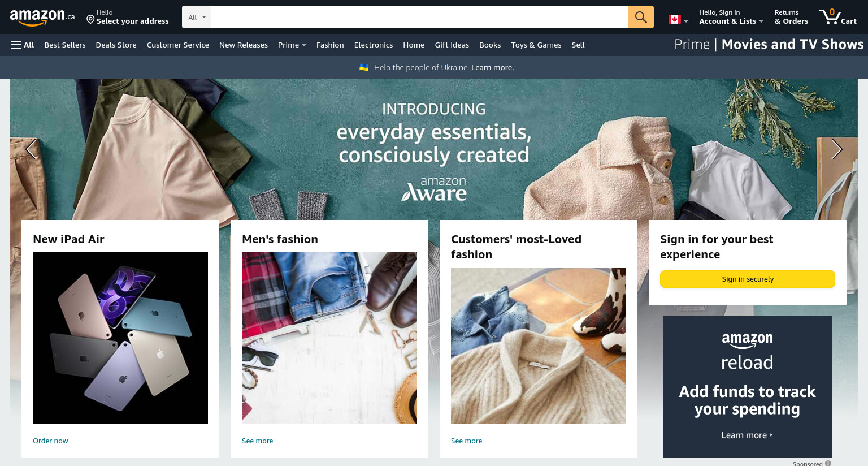Click the location pin to select your address

[x=90, y=20]
